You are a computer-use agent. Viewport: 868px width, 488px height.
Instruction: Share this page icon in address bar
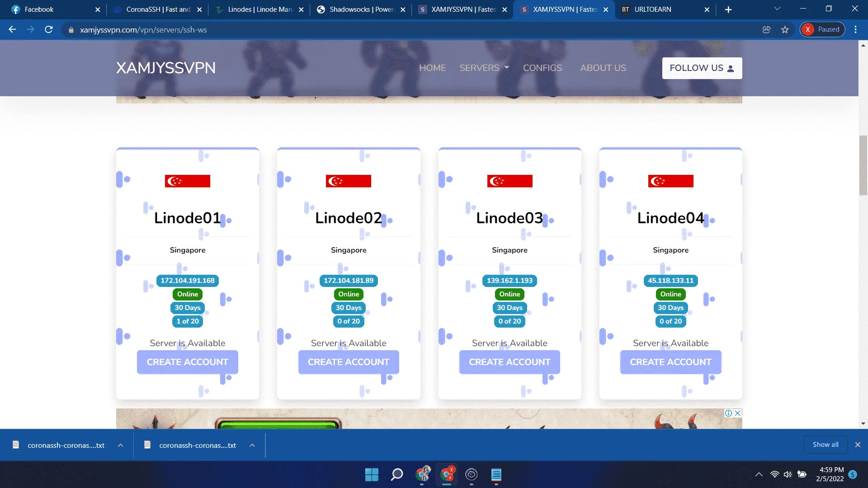click(767, 30)
